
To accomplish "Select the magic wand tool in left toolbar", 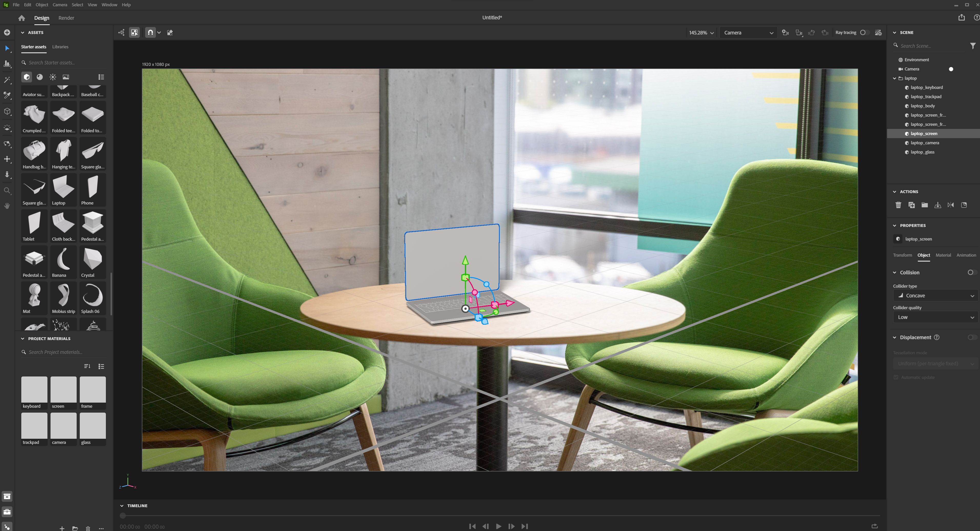I will (x=7, y=80).
